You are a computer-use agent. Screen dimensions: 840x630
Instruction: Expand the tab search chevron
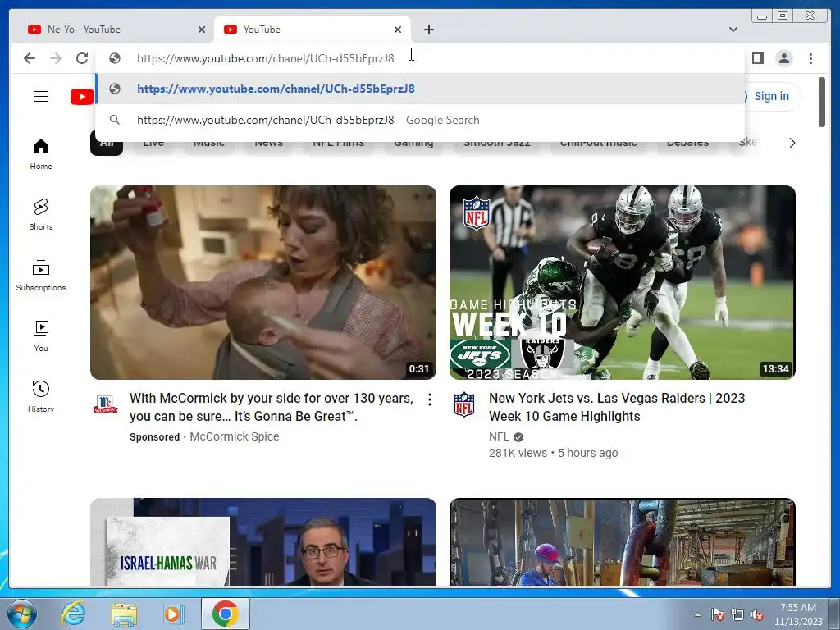pyautogui.click(x=733, y=30)
